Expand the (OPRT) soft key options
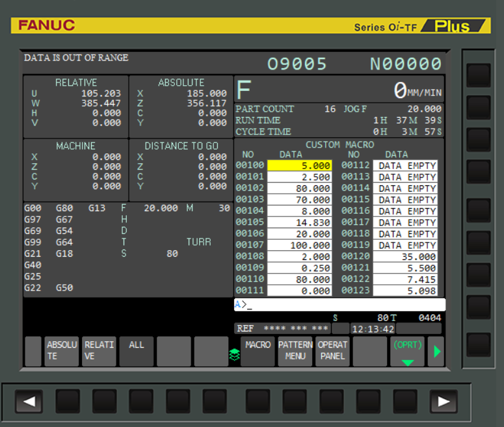504x427 pixels. pyautogui.click(x=407, y=351)
